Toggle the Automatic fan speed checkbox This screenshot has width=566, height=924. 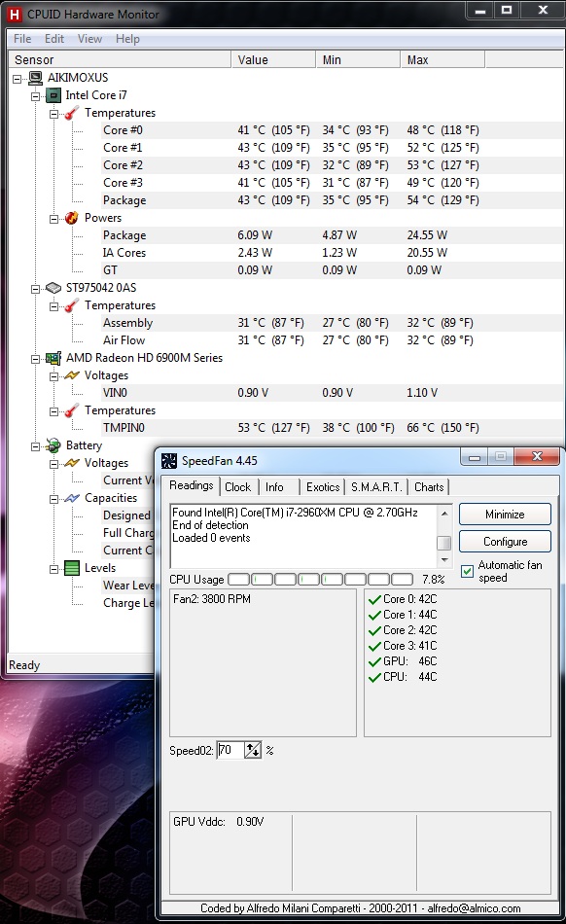coord(467,571)
